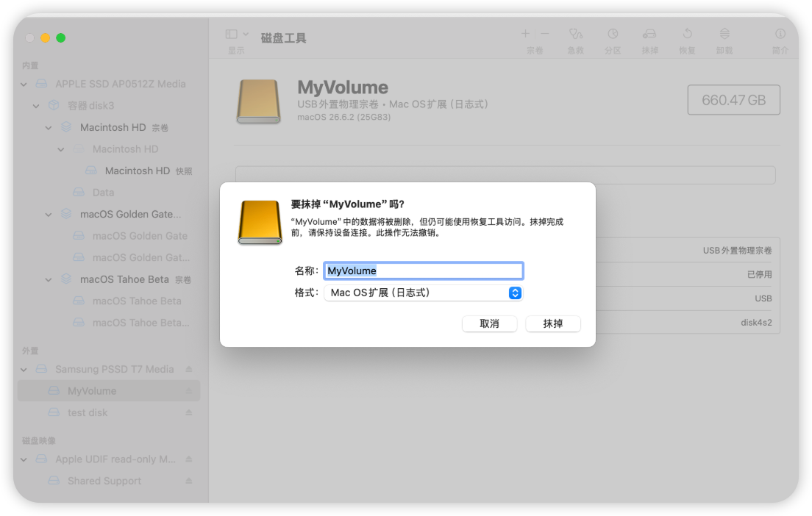Click Macintosh HD 宗卷 stack icon

66,127
